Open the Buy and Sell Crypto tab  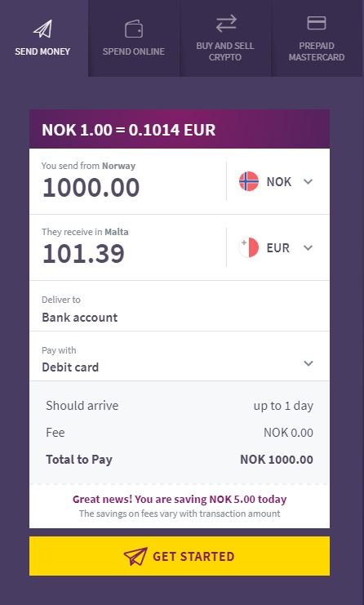click(225, 38)
